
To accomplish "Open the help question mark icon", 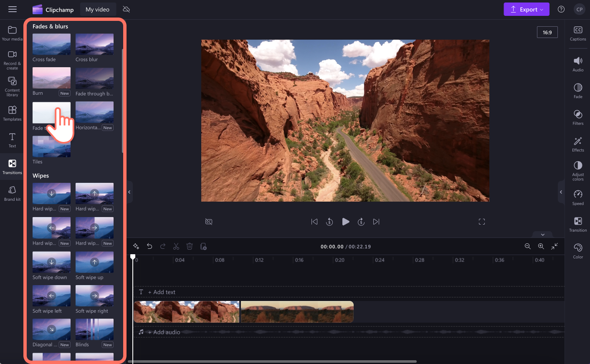I will click(x=561, y=9).
